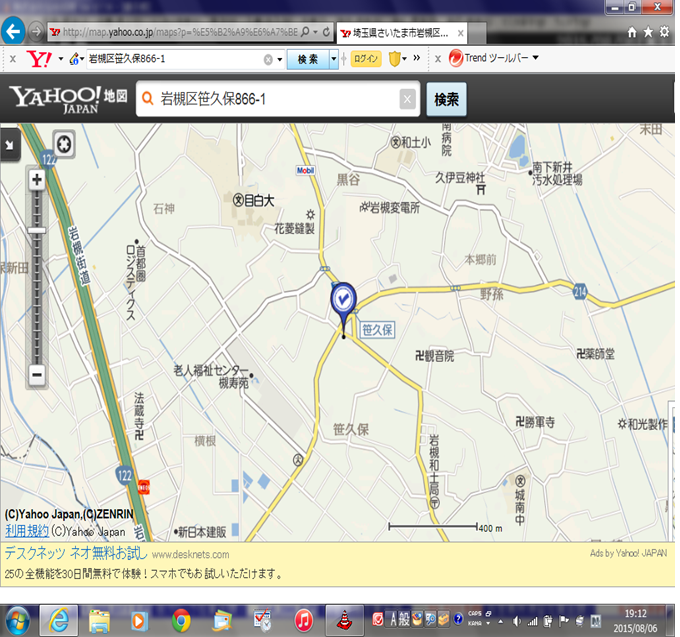
Task: Open iTunes from the taskbar
Action: [304, 621]
